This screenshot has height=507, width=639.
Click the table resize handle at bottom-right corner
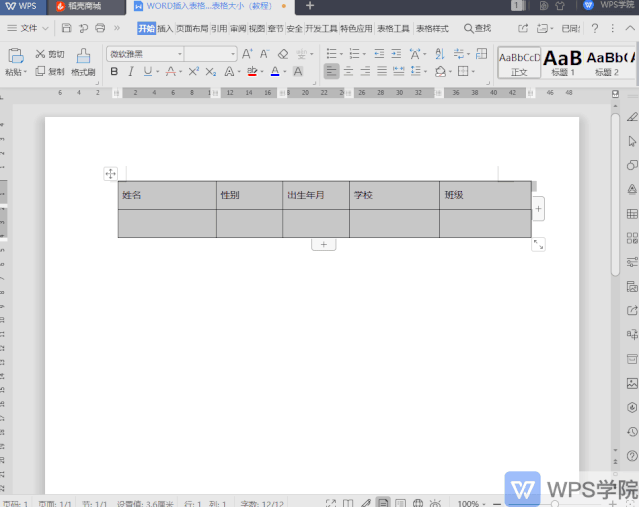pos(539,244)
